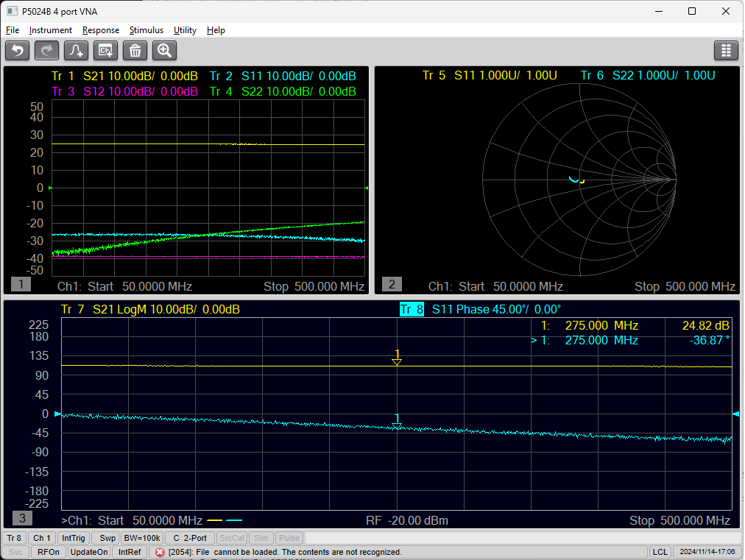Select trace Tr 6 S22 Smith label
Screen dimensions: 745x560
pyautogui.click(x=648, y=76)
